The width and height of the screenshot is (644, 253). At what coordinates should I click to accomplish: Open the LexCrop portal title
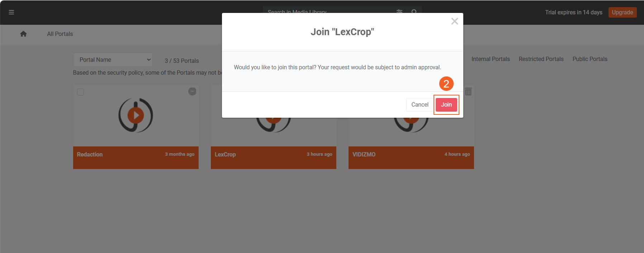tap(225, 154)
